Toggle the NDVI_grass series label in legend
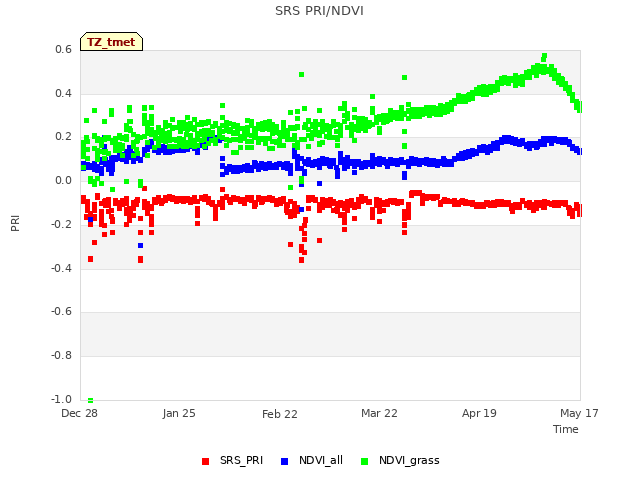Screen dimensions: 640x480 [x=409, y=460]
